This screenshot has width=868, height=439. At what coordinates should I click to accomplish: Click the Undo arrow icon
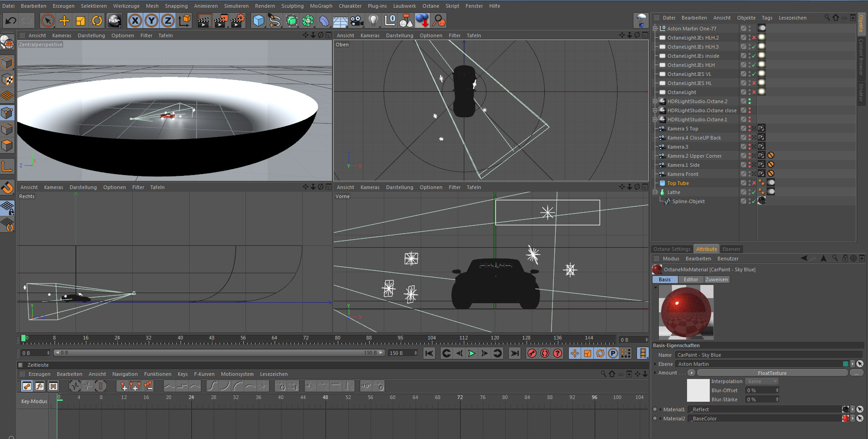(11, 20)
